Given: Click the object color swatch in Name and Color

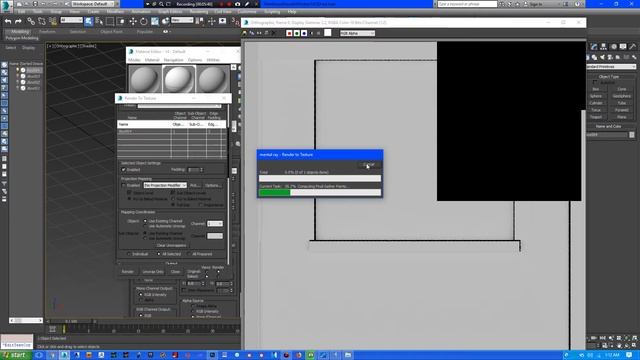Looking at the screenshot, I should [632, 135].
